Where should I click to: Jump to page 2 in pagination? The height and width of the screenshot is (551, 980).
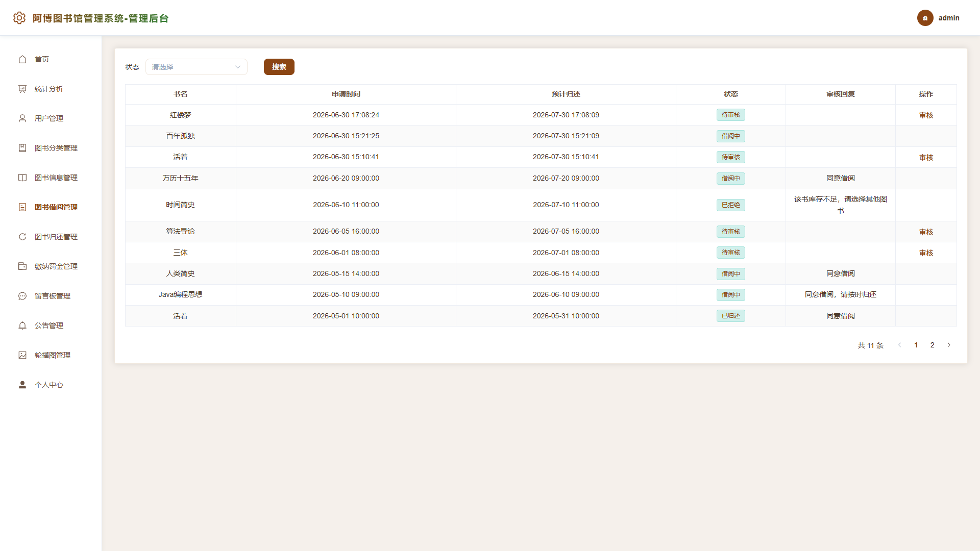pyautogui.click(x=932, y=345)
